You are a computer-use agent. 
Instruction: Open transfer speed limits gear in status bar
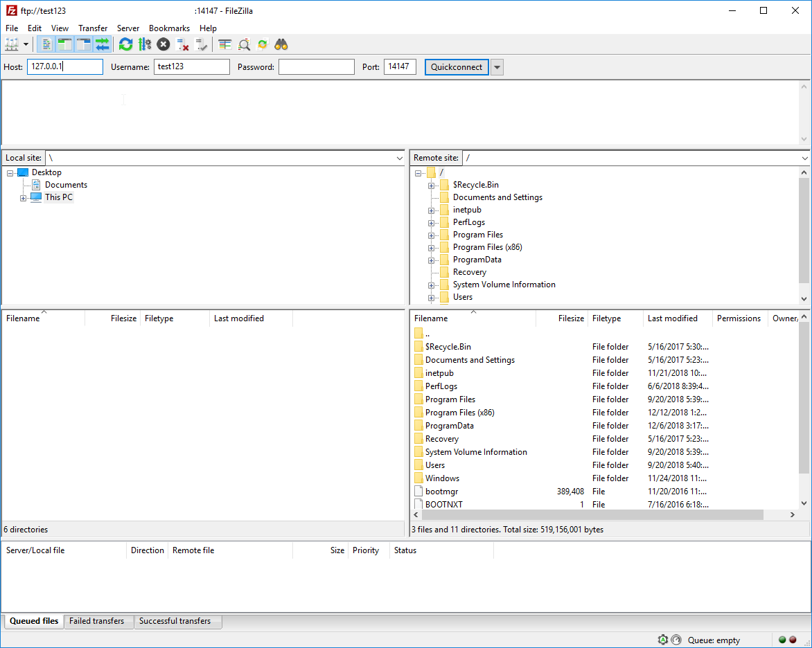(662, 640)
